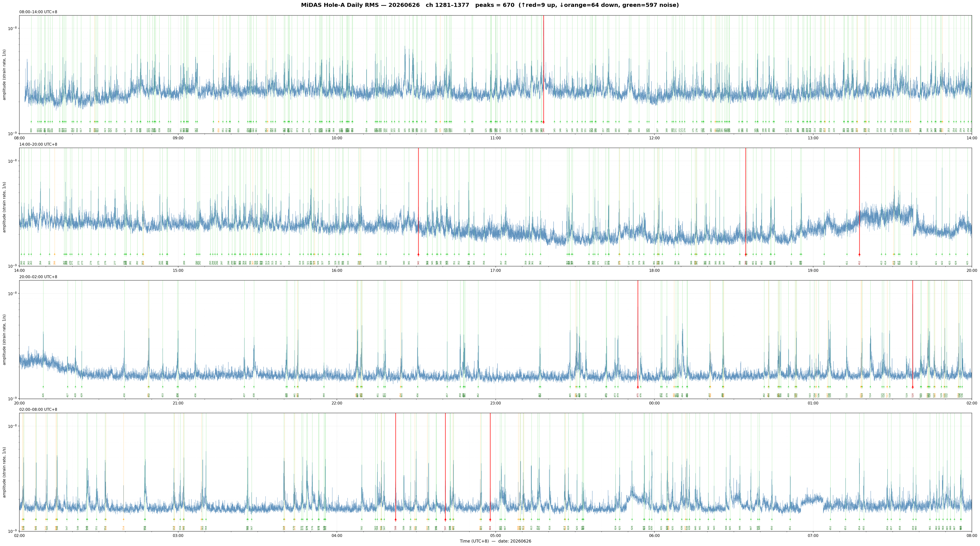This screenshot has width=980, height=546.
Task: Click the amplitude y-axis label of the 14:00–20:00 panel
Action: tap(5, 207)
